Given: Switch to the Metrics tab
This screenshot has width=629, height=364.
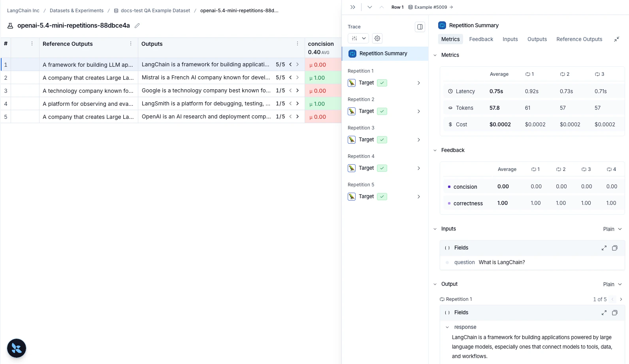Looking at the screenshot, I should point(450,39).
